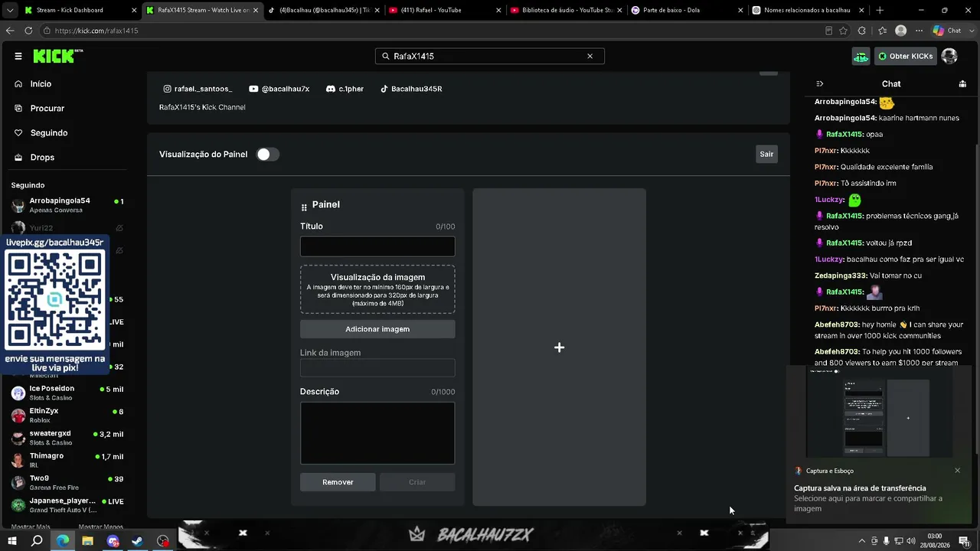980x551 pixels.
Task: Open the Discord link c.1pher
Action: coord(345,89)
